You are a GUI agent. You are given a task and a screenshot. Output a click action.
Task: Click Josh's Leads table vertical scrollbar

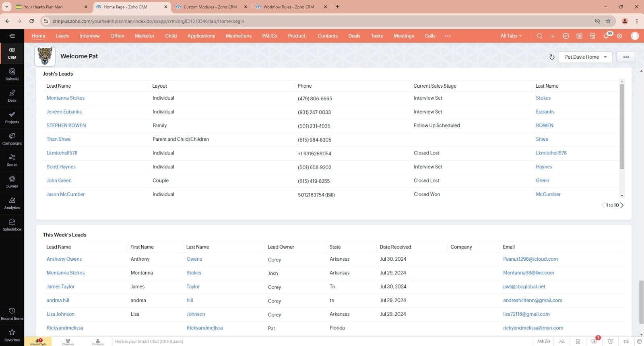click(622, 127)
